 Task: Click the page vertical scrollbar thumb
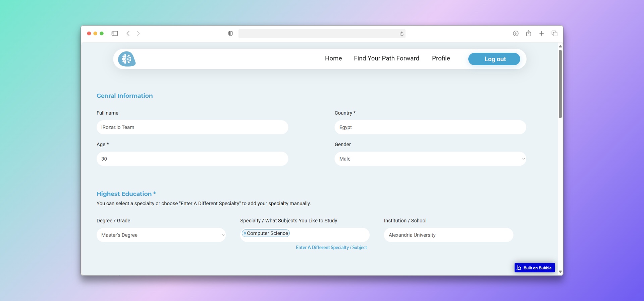[560, 84]
